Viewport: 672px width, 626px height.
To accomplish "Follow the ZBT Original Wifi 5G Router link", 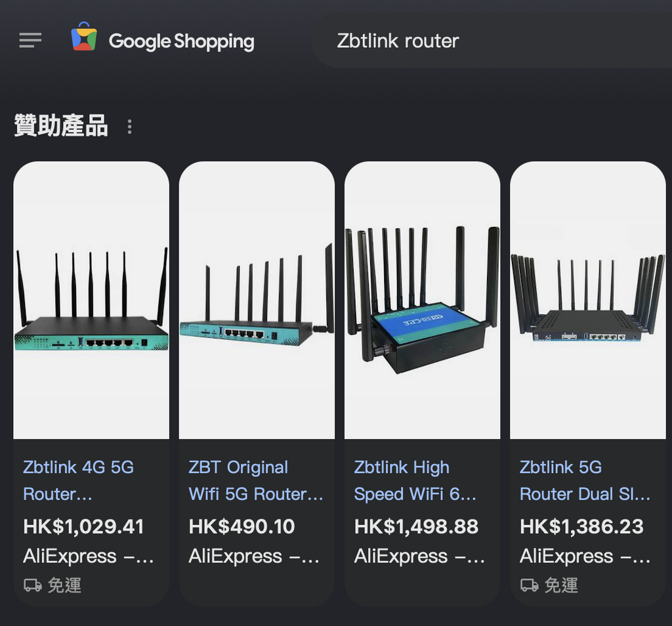I will pos(256,480).
